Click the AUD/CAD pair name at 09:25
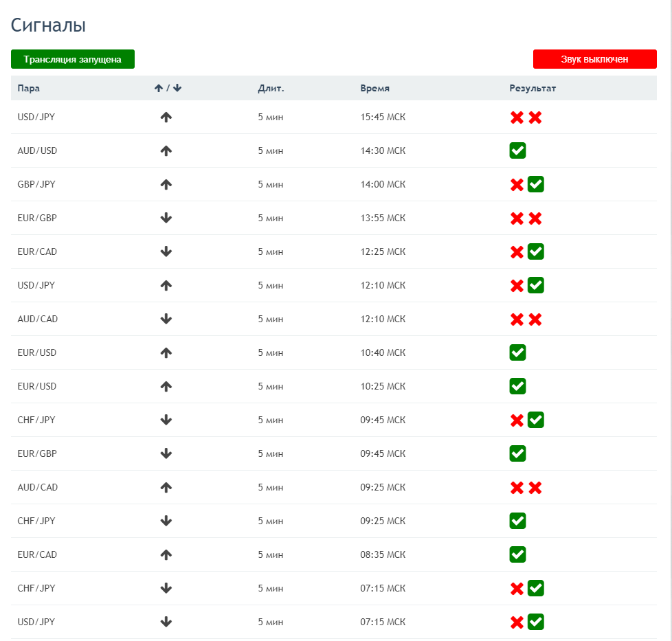 (x=38, y=488)
